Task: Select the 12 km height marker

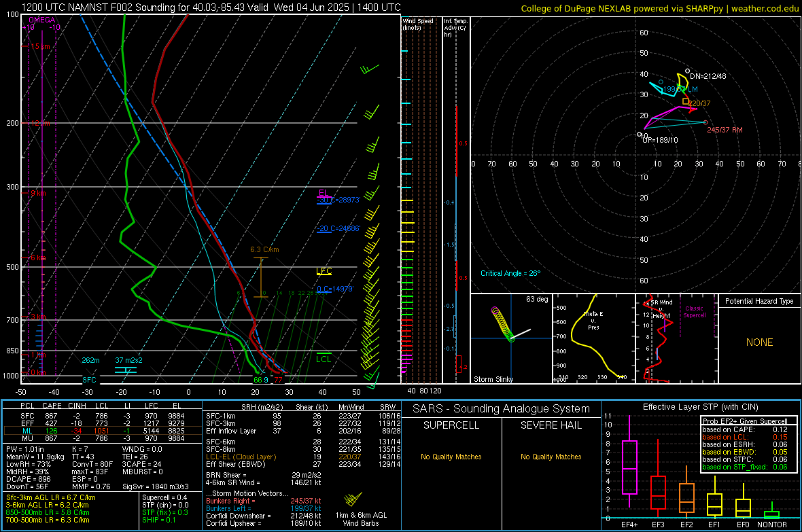Action: coord(39,123)
